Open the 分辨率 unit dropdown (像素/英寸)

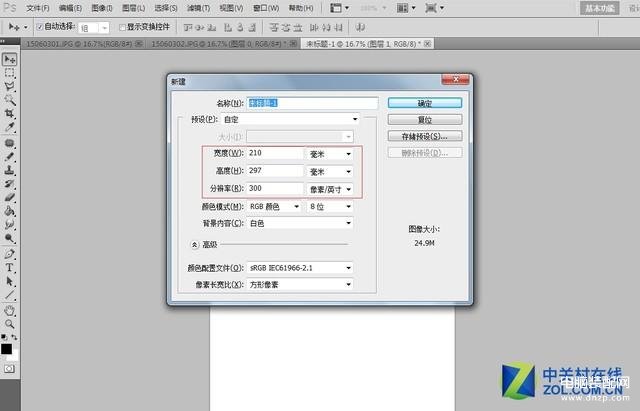pos(330,189)
